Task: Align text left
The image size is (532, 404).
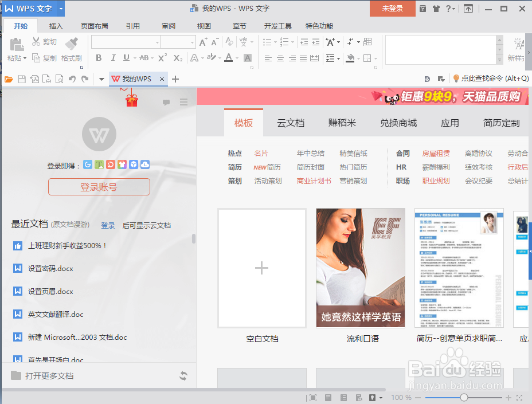Action: point(268,58)
